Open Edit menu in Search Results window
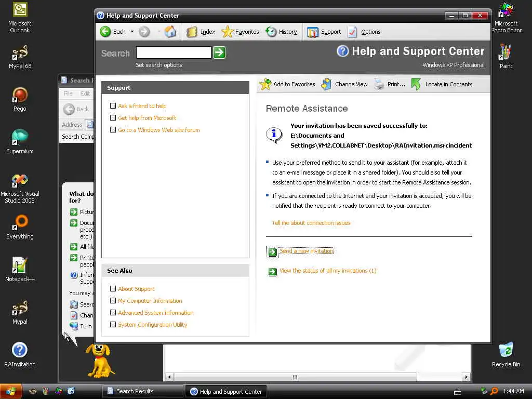Viewport: 532px width, 399px height. (85, 94)
